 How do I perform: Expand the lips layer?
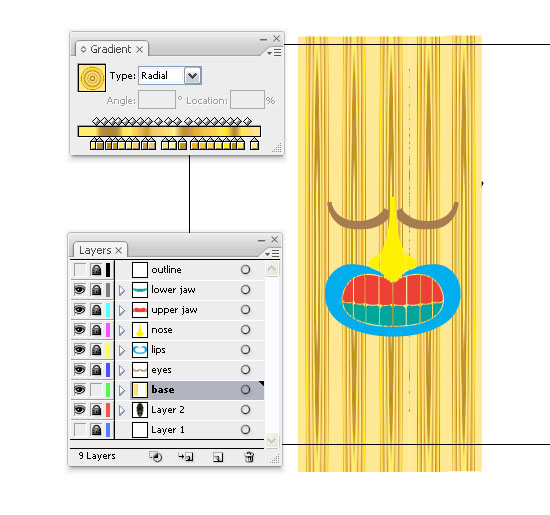(x=122, y=350)
